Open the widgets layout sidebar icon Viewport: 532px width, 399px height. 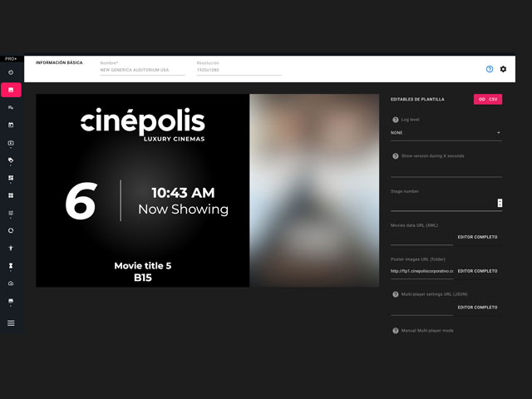click(x=11, y=178)
